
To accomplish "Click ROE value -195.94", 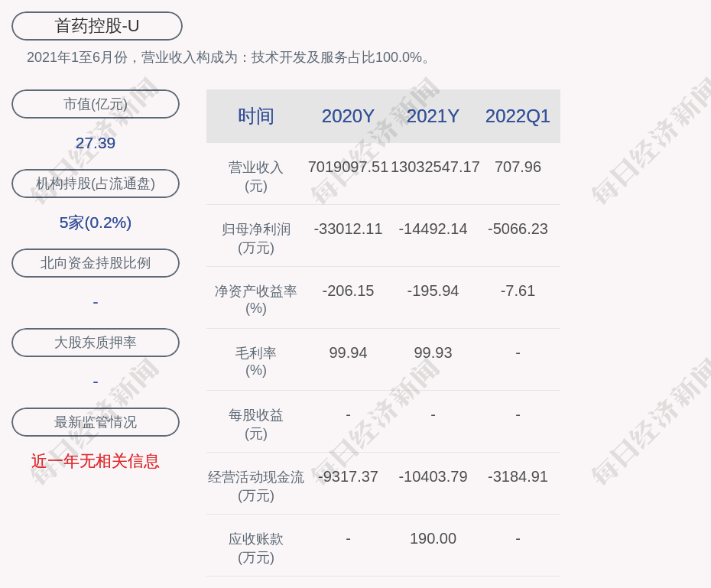I will click(x=433, y=291).
